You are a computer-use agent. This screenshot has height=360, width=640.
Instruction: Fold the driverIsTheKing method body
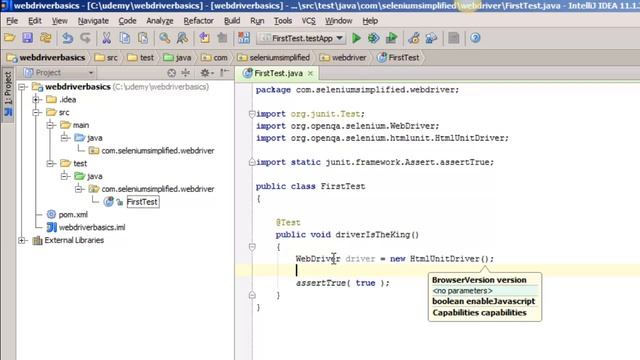coord(252,247)
